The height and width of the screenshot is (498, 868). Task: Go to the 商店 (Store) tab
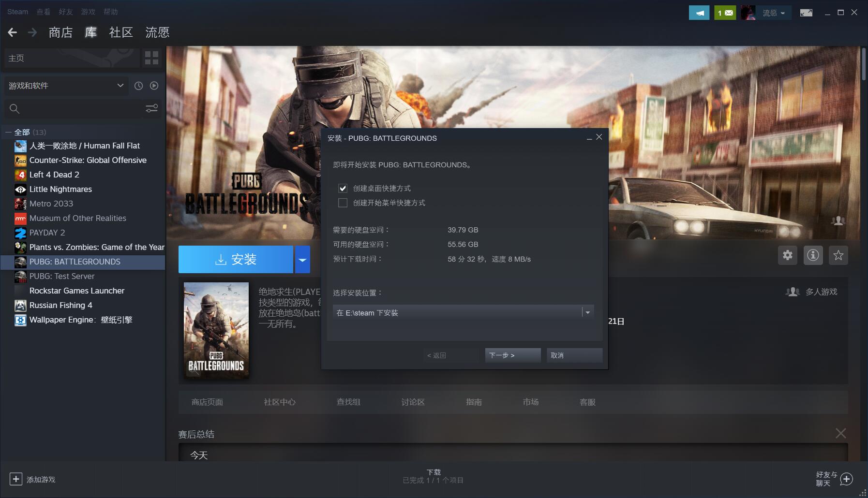[60, 32]
